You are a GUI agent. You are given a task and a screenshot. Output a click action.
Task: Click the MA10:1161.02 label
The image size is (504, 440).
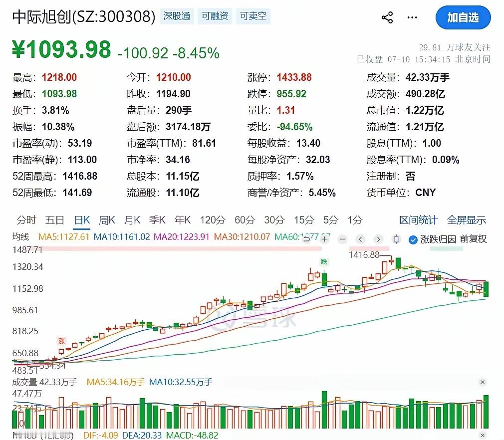(x=122, y=237)
